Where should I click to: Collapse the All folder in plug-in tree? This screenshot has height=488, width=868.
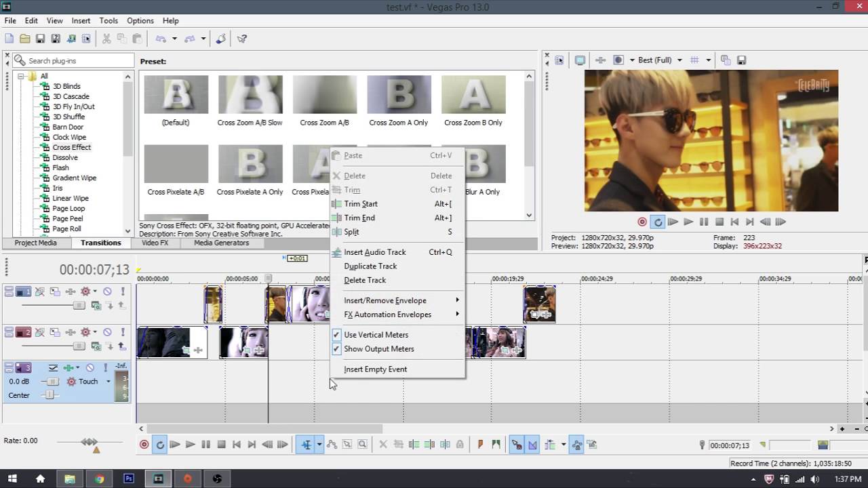tap(21, 76)
